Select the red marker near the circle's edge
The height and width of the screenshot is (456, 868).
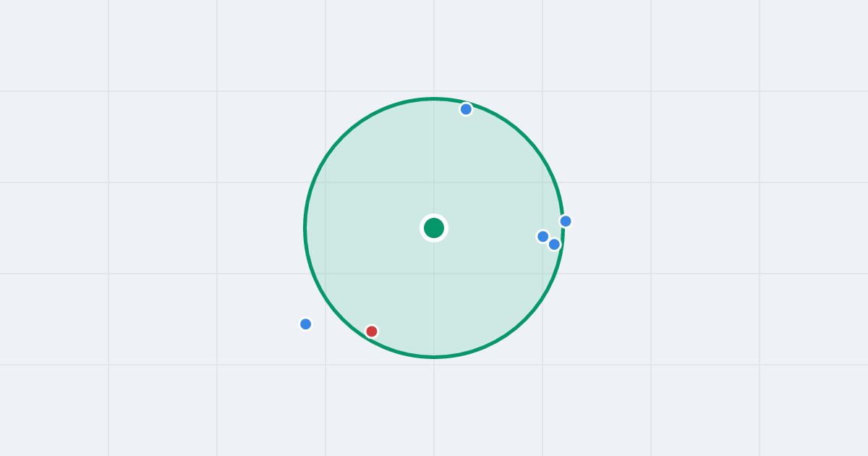pos(372,332)
